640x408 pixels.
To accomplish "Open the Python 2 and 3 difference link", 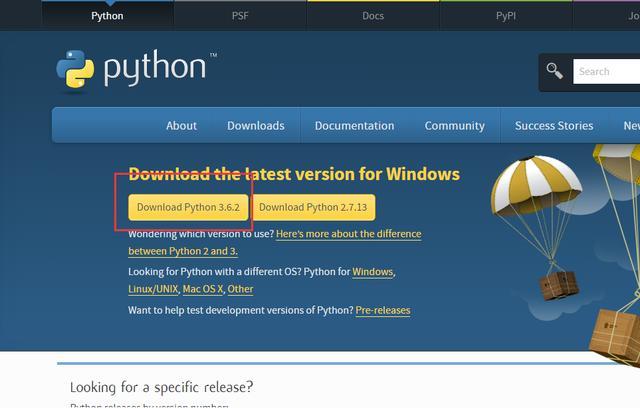I will coord(275,242).
